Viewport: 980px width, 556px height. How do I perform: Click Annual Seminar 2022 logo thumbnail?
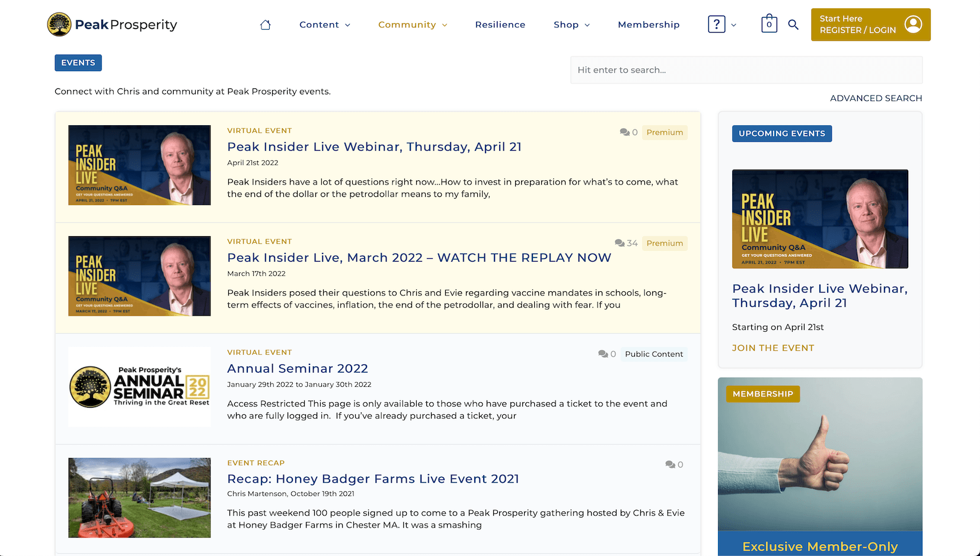click(139, 387)
